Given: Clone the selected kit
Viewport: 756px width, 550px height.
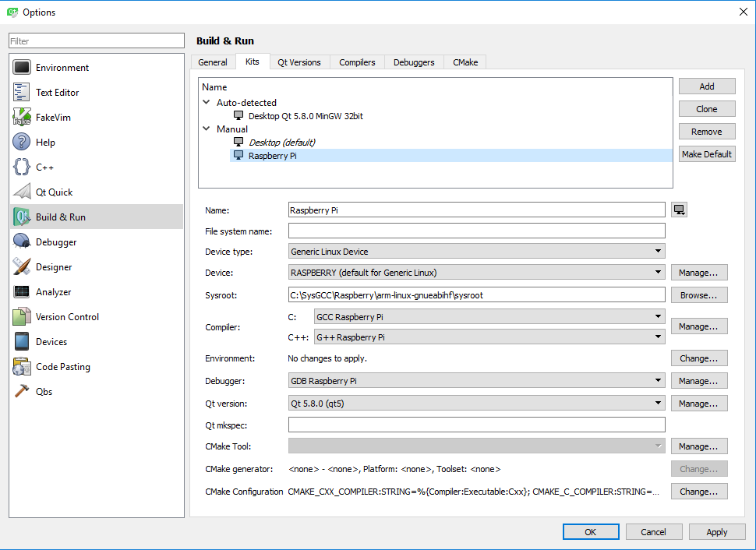Looking at the screenshot, I should 707,109.
